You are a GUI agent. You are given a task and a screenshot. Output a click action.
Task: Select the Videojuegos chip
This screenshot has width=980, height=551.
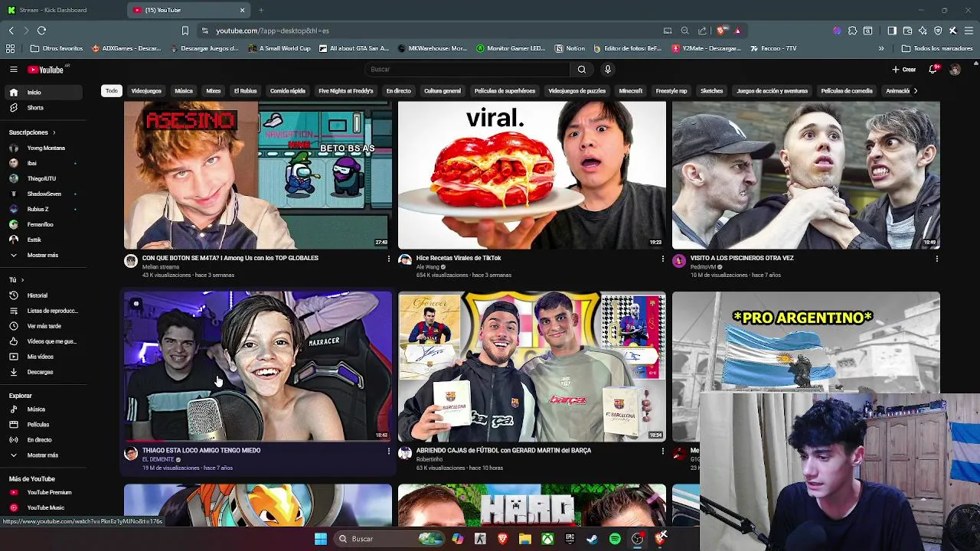pos(146,91)
